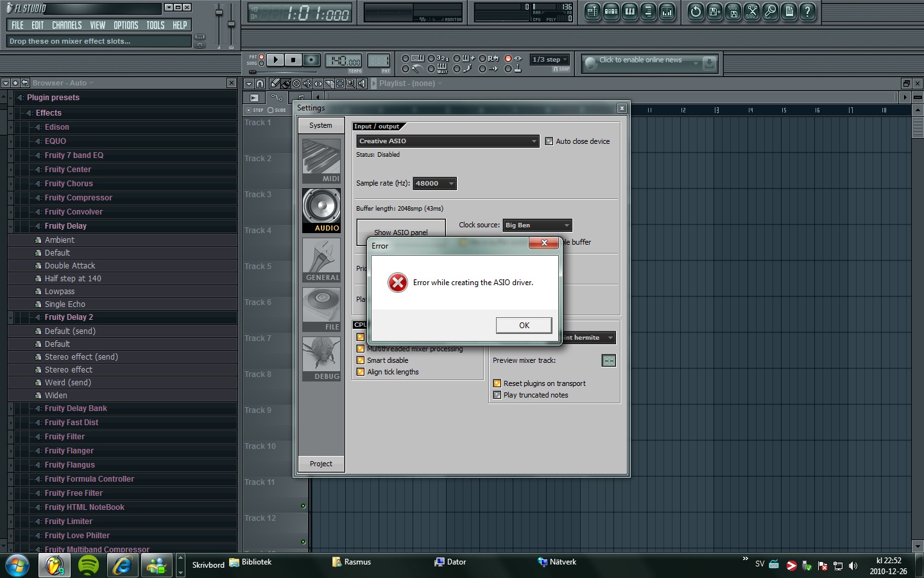This screenshot has height=578, width=924.
Task: Open the Mixer view icon
Action: pyautogui.click(x=667, y=12)
